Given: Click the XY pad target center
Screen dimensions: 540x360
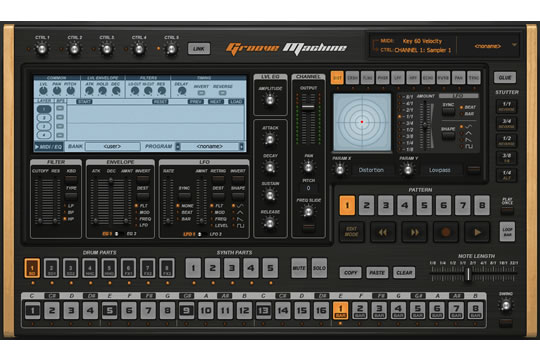Looking at the screenshot, I should [x=362, y=122].
